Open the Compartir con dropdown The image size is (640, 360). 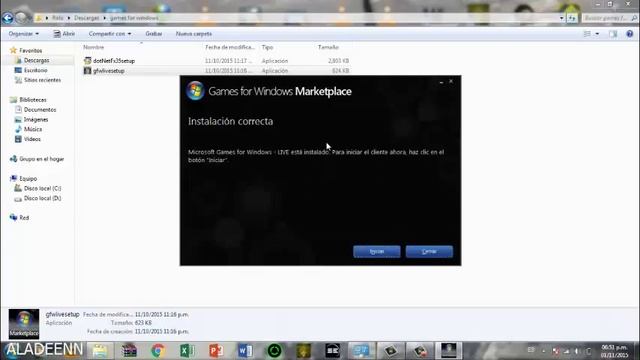click(x=110, y=34)
